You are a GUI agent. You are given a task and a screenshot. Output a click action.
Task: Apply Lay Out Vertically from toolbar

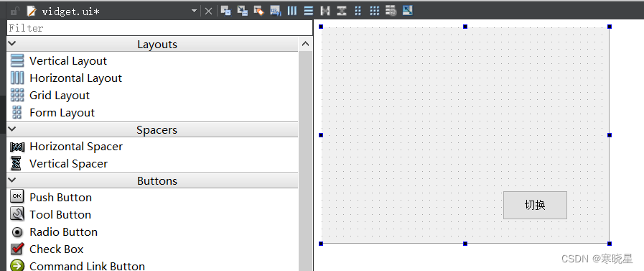pos(309,11)
